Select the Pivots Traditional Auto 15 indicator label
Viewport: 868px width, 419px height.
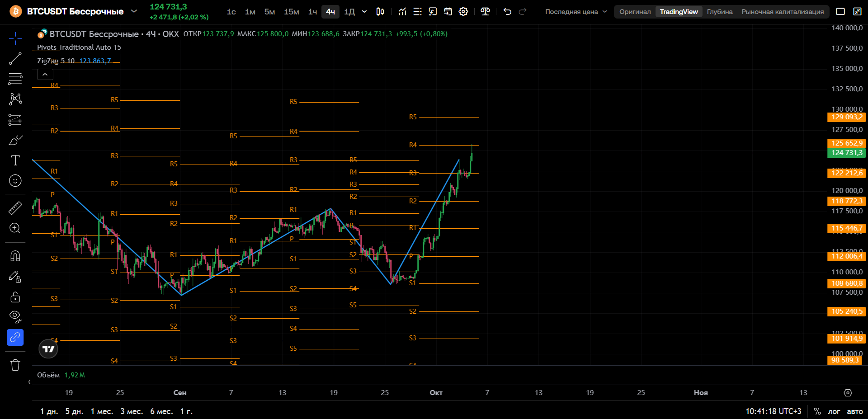79,47
